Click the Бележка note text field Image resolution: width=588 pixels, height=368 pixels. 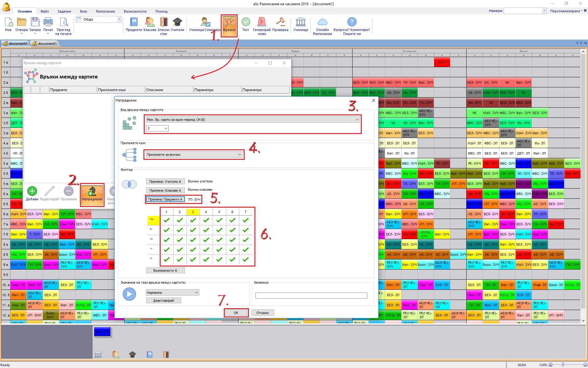pos(311,295)
